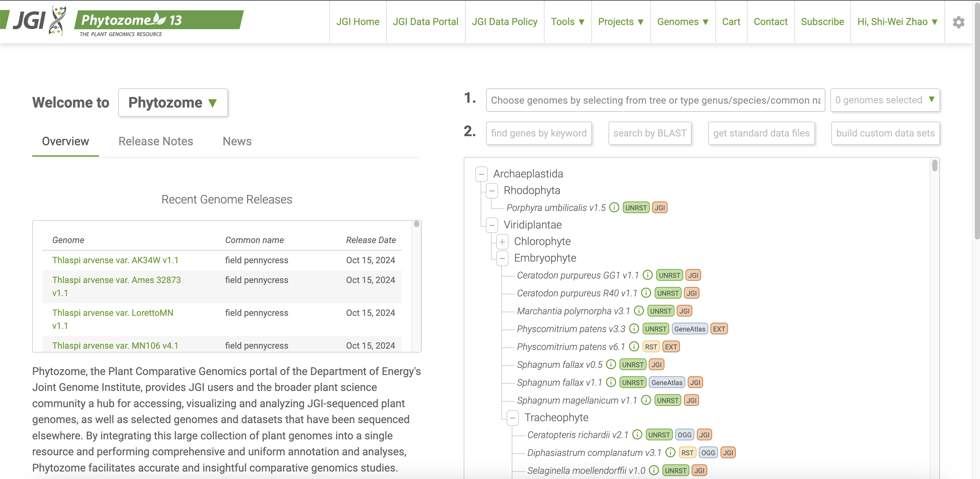Open Thlaspi arvense var. AK34W v1.1 link
The height and width of the screenshot is (479, 980).
click(x=115, y=260)
